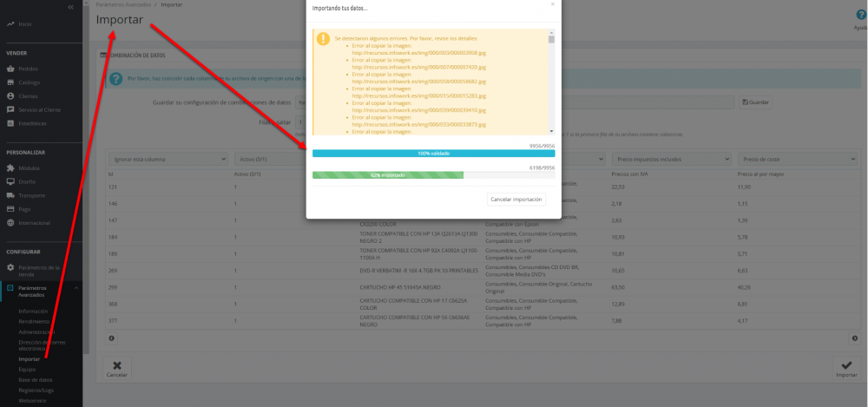This screenshot has height=407, width=868.
Task: Open the Transporte menu
Action: click(x=32, y=195)
